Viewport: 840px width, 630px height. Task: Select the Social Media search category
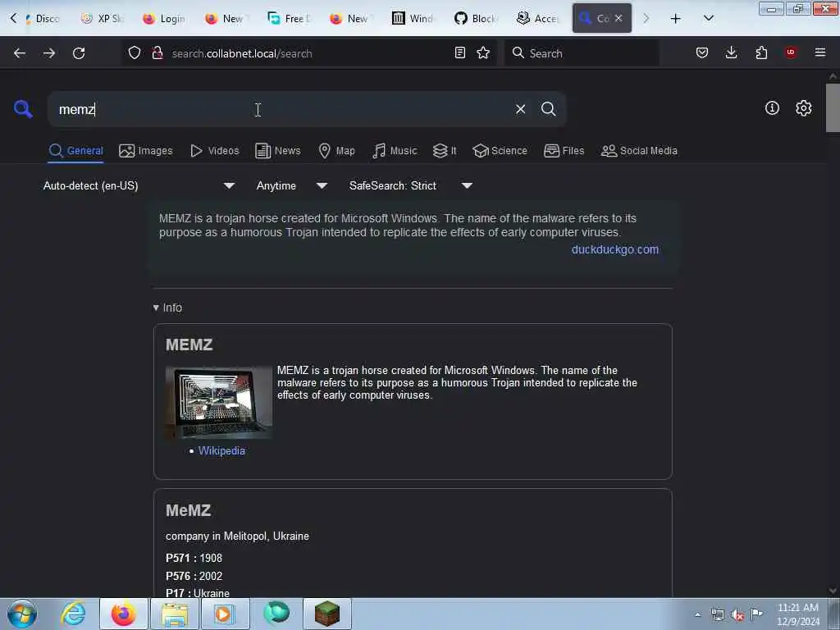coord(639,151)
